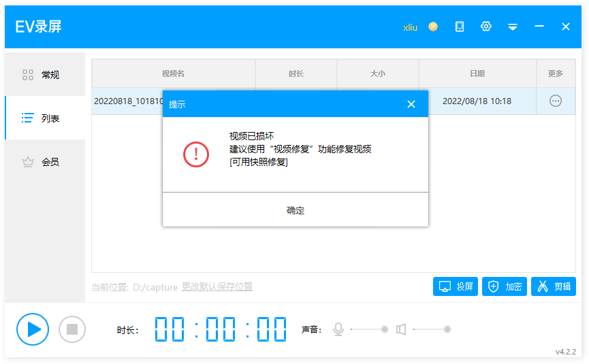Click the 更多 column header

556,73
